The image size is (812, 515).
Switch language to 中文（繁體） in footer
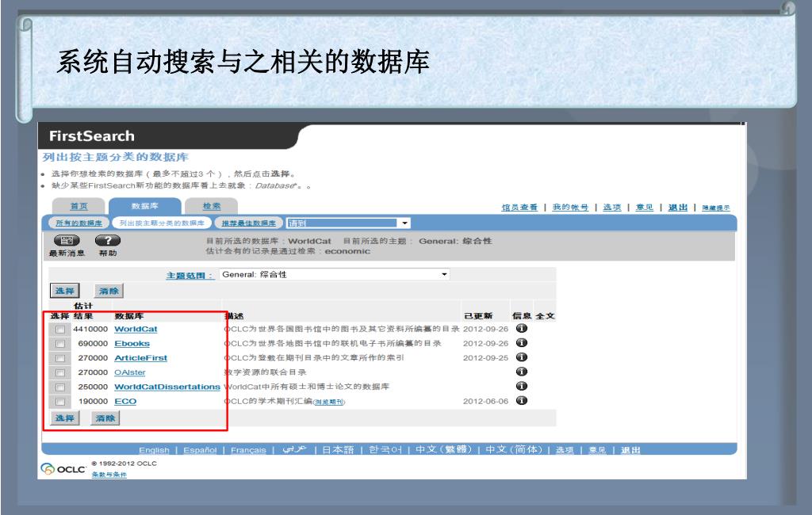pos(444,449)
